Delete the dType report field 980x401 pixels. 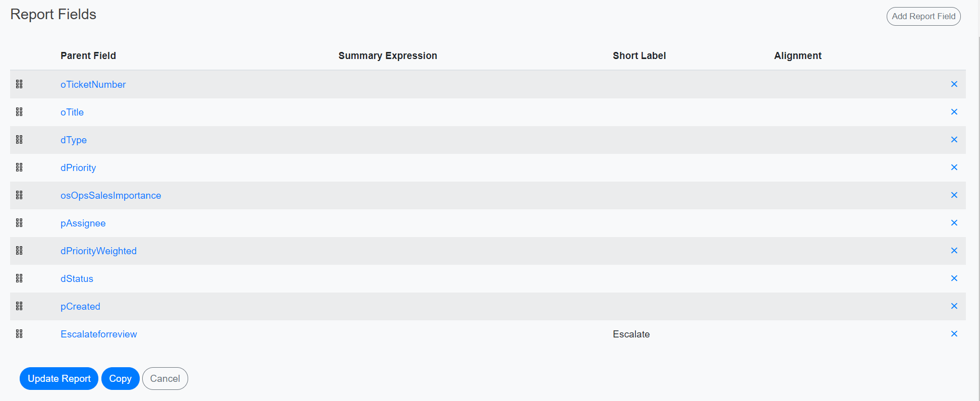tap(954, 140)
